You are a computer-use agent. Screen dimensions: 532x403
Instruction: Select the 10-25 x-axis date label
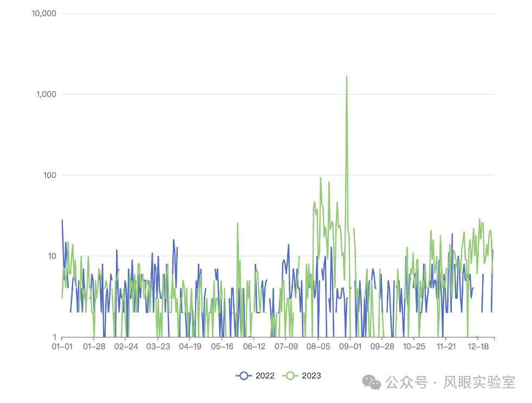414,347
